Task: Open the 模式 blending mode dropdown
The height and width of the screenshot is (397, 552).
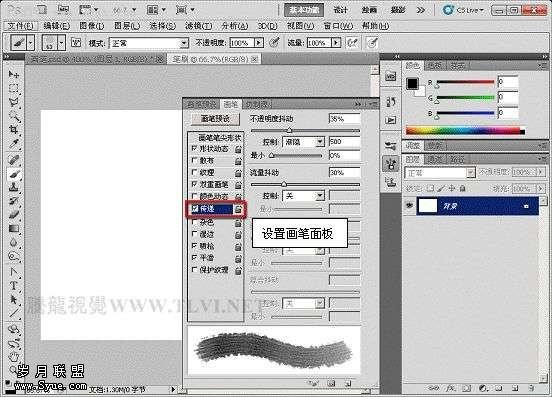Action: pos(149,43)
